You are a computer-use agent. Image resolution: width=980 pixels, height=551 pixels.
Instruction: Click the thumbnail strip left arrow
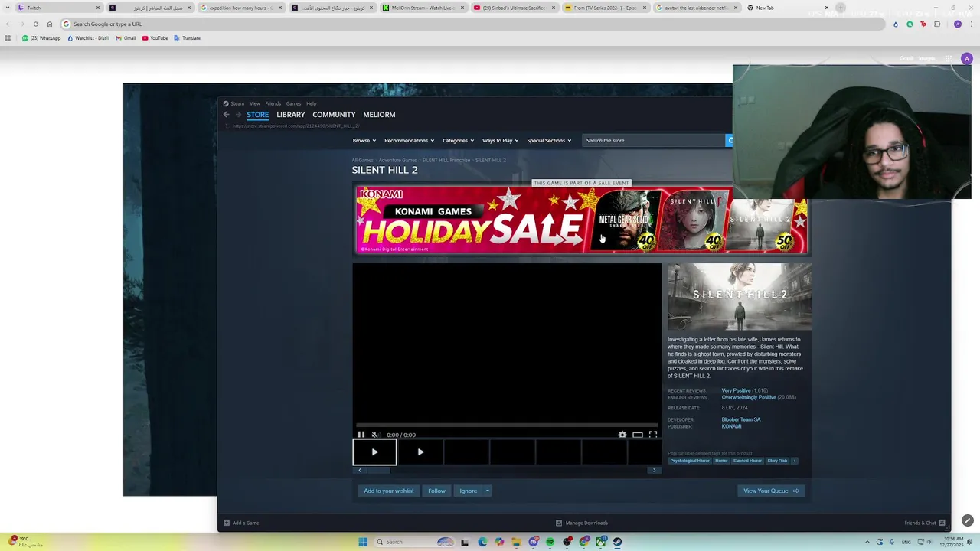coord(359,470)
